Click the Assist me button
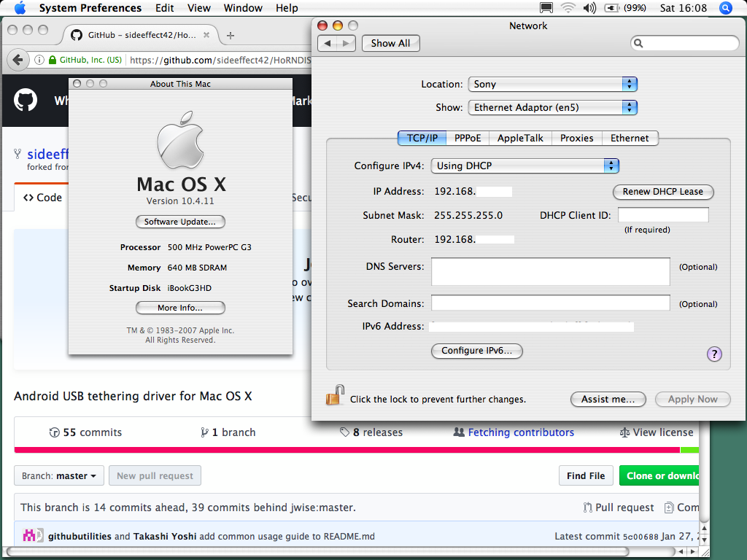 (x=608, y=399)
